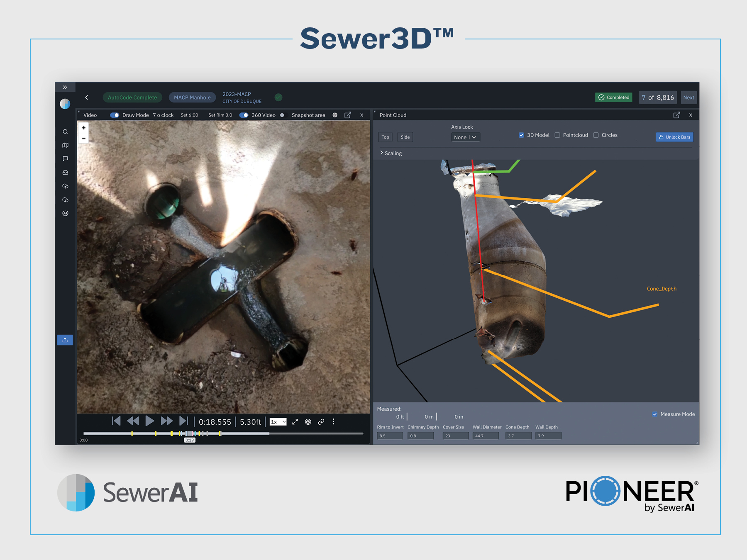Go to the Next inspection
Image resolution: width=747 pixels, height=560 pixels.
point(688,97)
